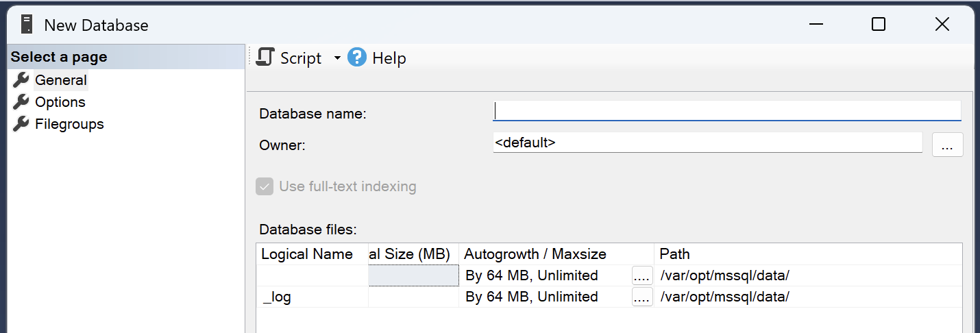Open the Help question mark icon
The width and height of the screenshot is (980, 333).
tap(357, 58)
